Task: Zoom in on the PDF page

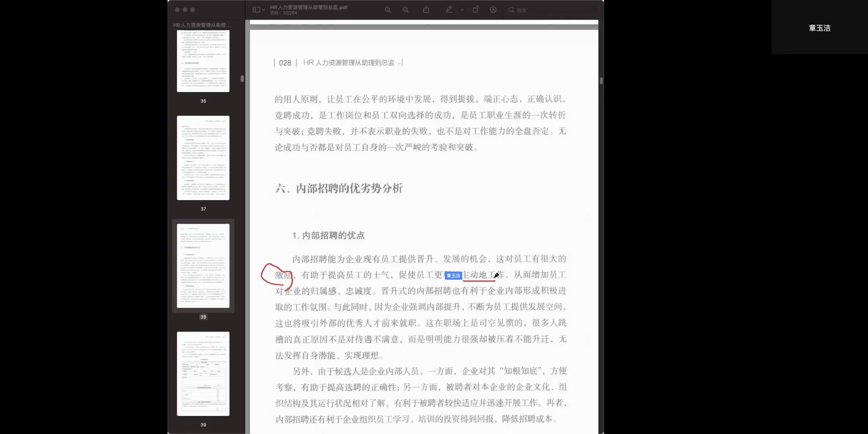Action: pos(406,10)
